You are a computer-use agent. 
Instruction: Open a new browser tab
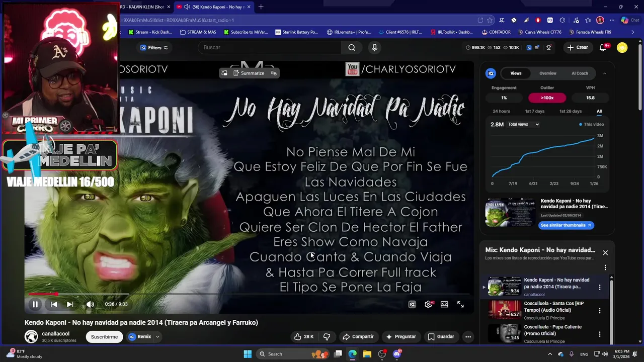point(261,7)
